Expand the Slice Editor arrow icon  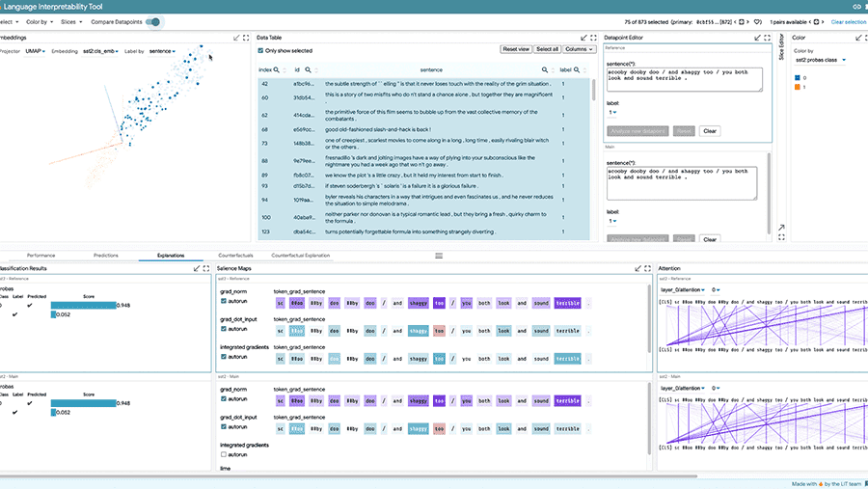click(781, 229)
